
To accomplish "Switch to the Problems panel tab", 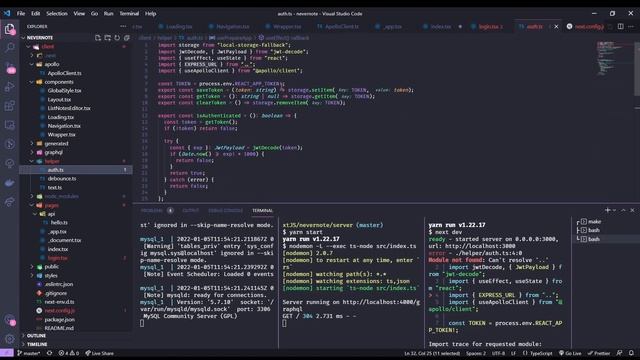I will click(157, 210).
